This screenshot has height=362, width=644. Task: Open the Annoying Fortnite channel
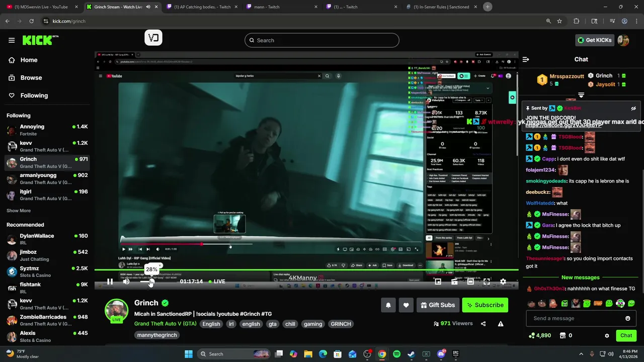coord(47,130)
